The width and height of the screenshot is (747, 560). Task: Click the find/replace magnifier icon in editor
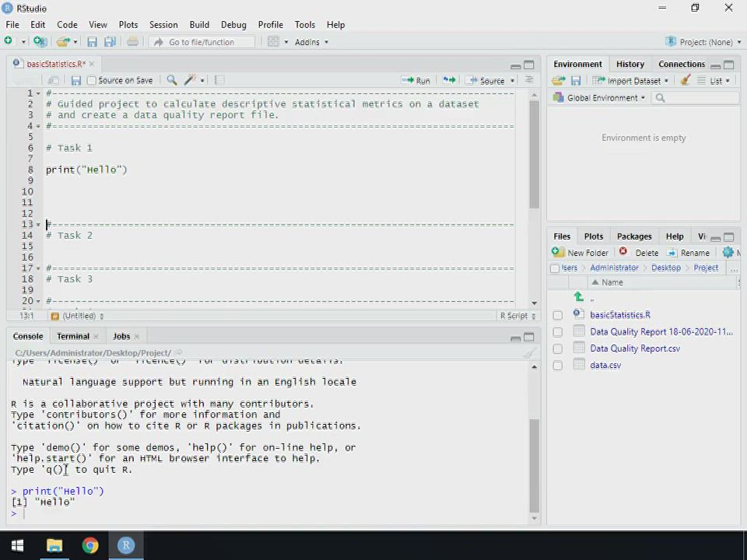[171, 80]
